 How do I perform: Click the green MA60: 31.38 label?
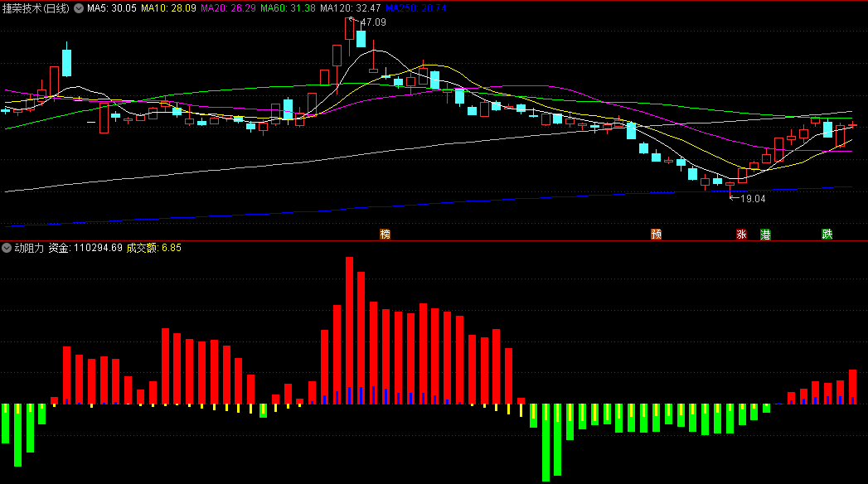pos(288,8)
